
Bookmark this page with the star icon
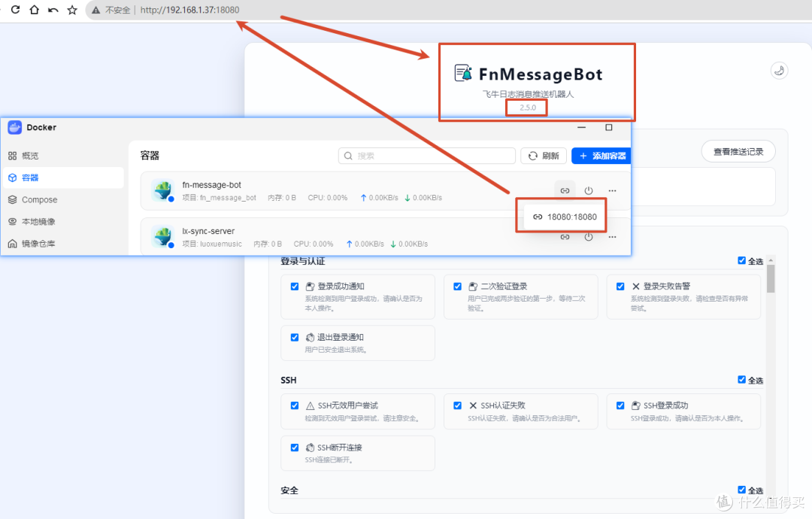72,10
